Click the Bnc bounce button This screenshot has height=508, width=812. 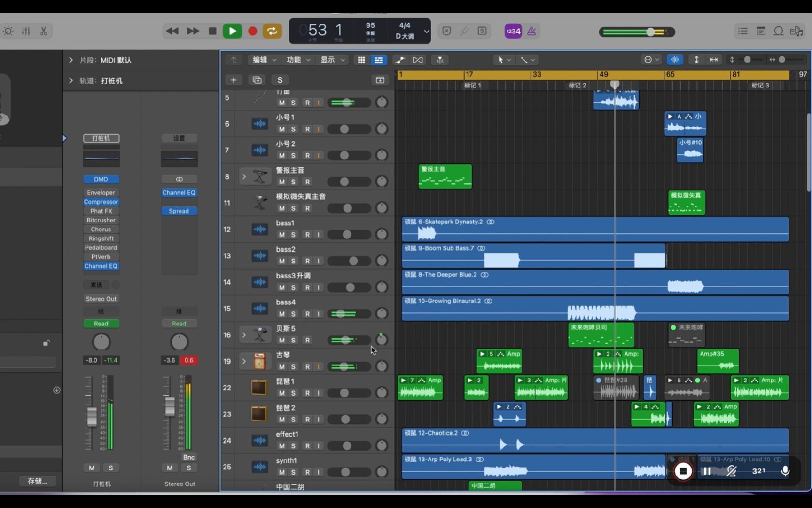189,457
